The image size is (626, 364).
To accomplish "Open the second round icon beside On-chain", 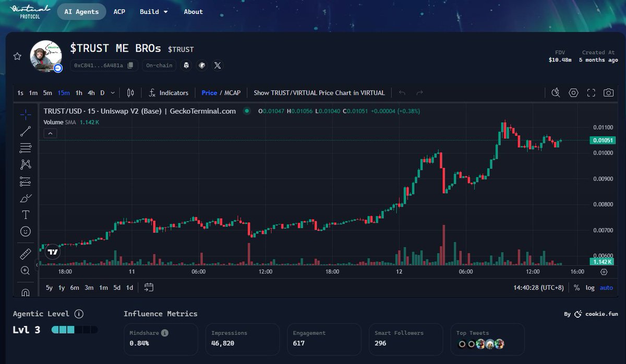I will pyautogui.click(x=202, y=65).
